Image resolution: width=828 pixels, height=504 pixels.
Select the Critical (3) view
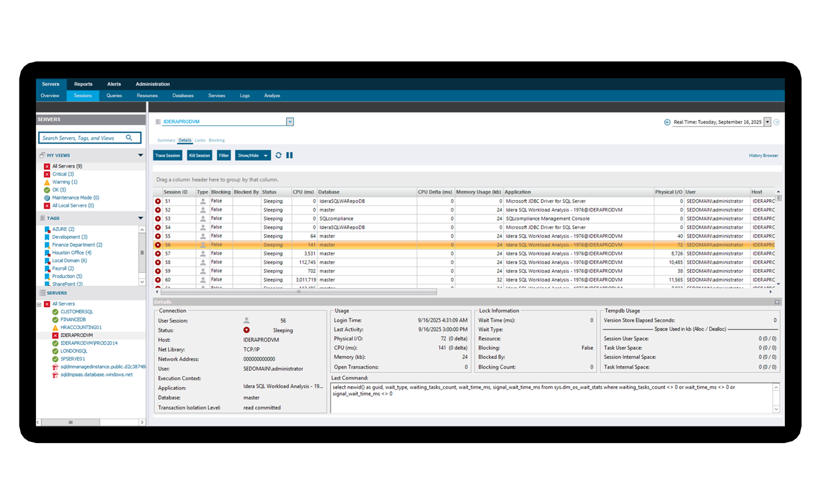(63, 174)
